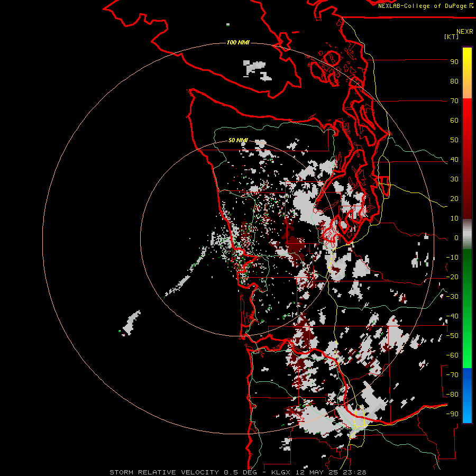The height and width of the screenshot is (476, 476).
Task: Click the -60 knots scale label
Action: point(452,355)
